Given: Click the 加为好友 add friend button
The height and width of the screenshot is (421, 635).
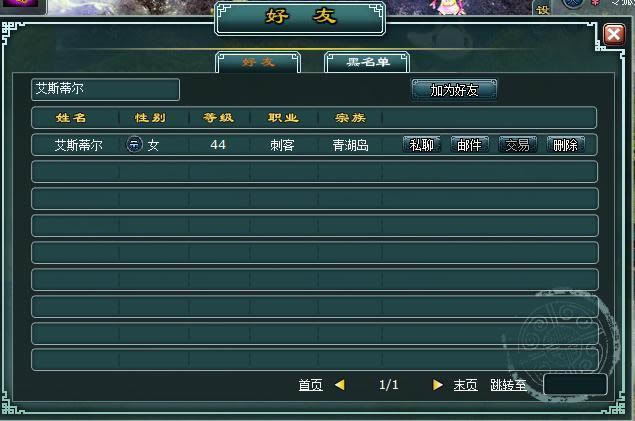Looking at the screenshot, I should [x=454, y=90].
